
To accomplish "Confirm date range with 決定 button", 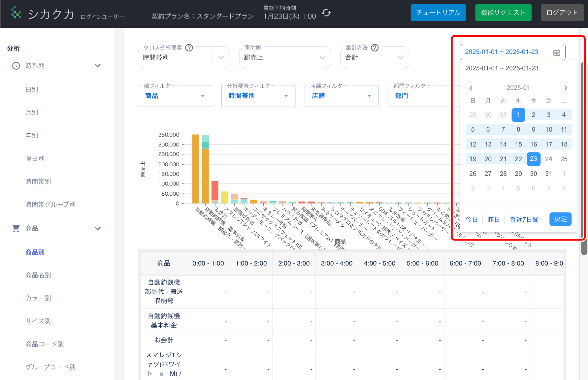I will 560,219.
